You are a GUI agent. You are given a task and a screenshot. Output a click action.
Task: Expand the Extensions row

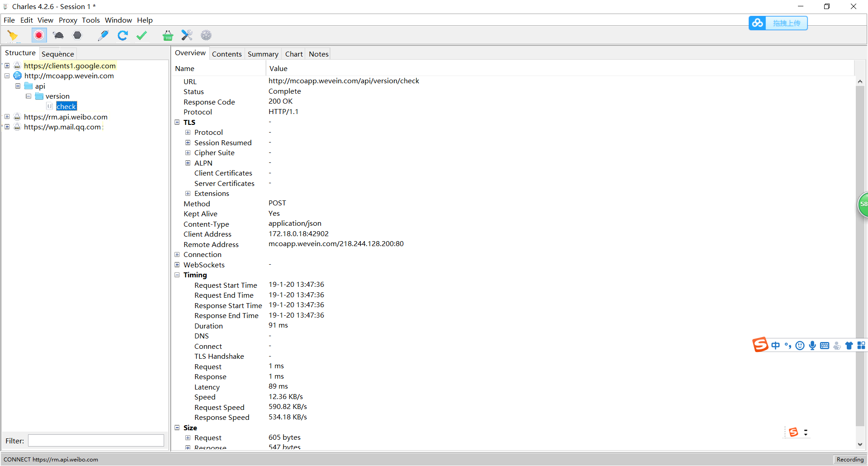click(x=188, y=194)
